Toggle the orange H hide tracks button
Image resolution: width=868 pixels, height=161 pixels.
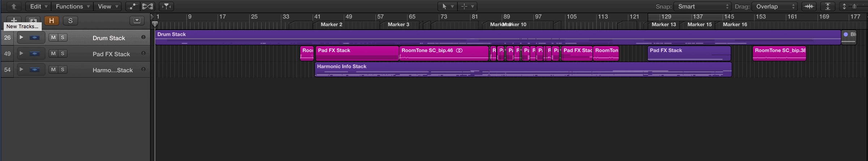(52, 21)
